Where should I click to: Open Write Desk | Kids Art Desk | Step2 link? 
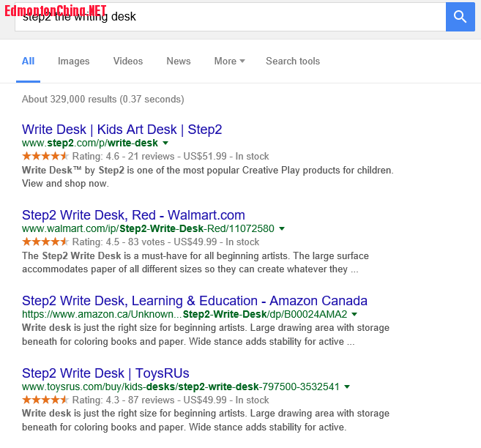(122, 130)
